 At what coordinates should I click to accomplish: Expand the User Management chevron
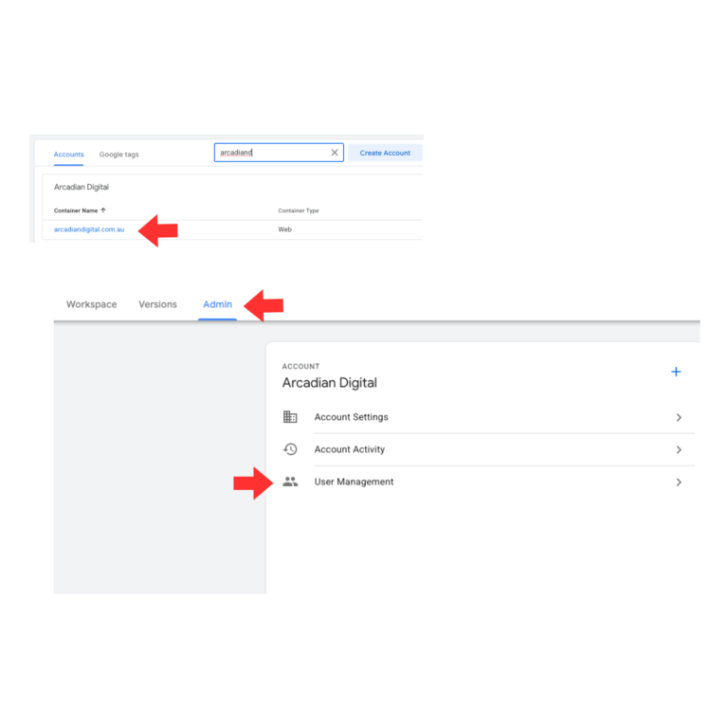[679, 482]
